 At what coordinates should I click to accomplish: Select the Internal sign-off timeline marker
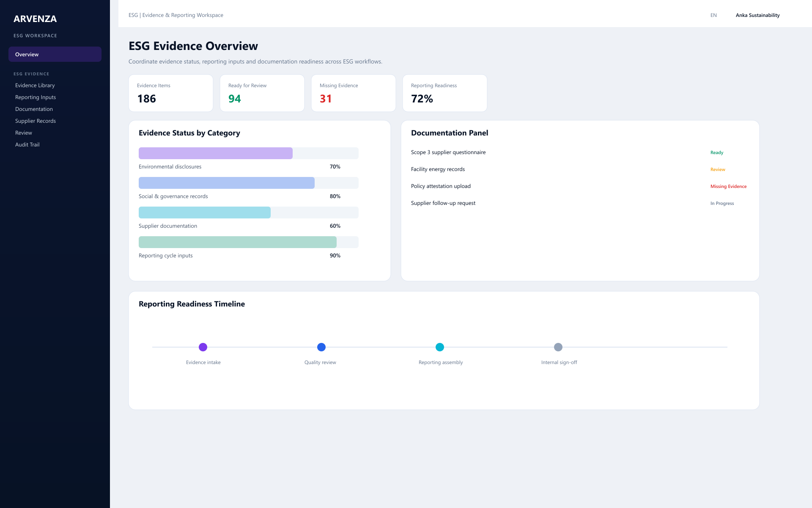[x=558, y=347]
